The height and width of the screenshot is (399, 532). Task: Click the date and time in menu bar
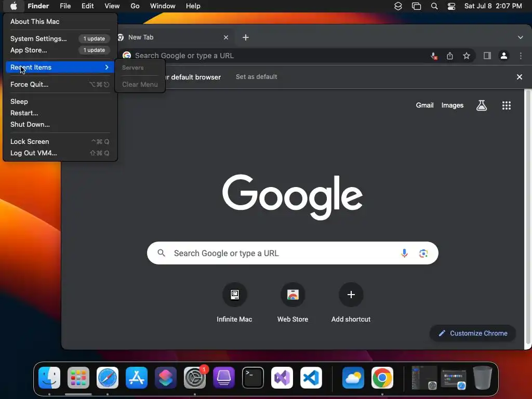[x=493, y=6]
